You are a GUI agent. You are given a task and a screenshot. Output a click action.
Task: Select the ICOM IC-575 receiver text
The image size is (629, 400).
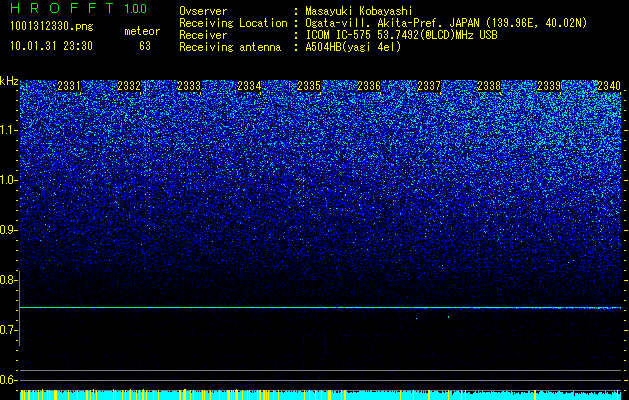401,35
